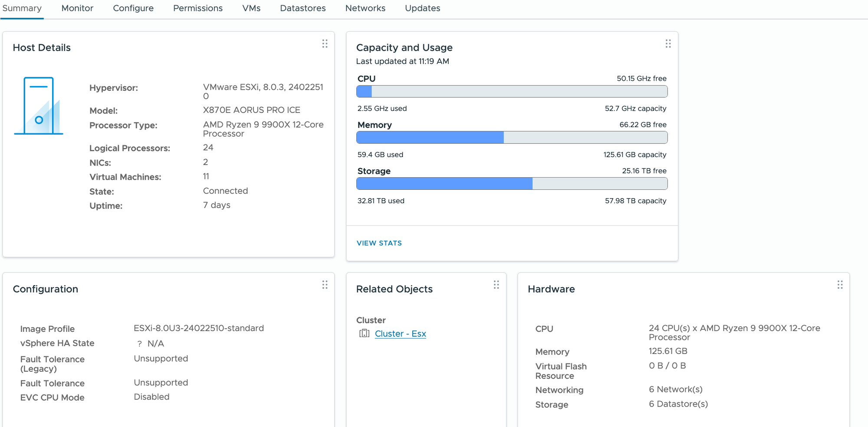
Task: Click the Host Details card drag handle
Action: (325, 43)
